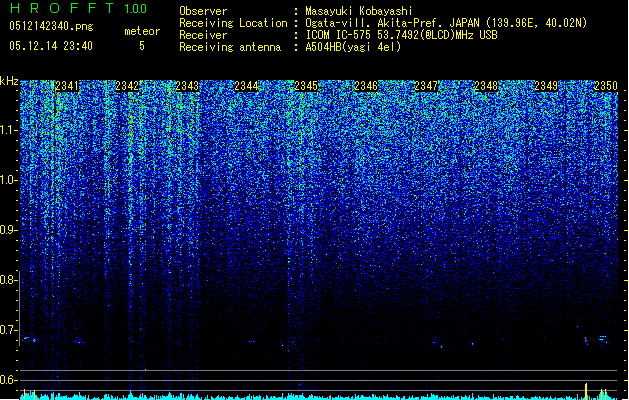Image resolution: width=629 pixels, height=400 pixels.
Task: Click the 0.6 frequency axis label
Action: [x=9, y=380]
